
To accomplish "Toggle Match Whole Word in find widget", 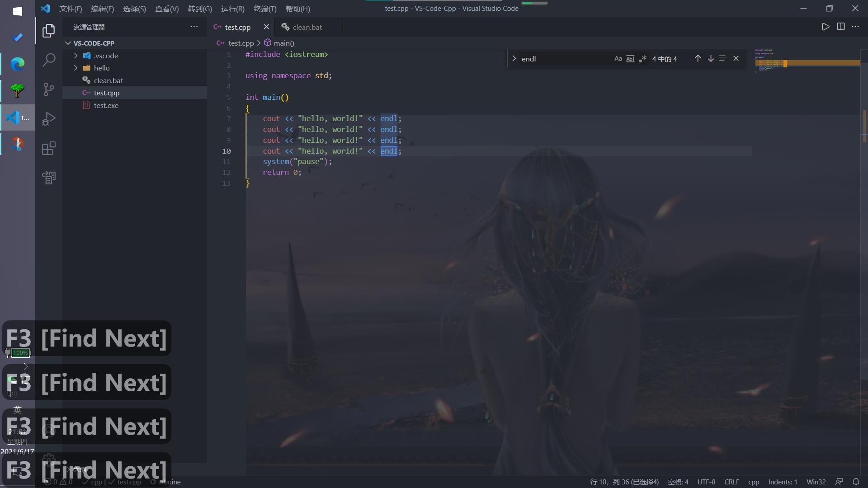I will coord(630,59).
